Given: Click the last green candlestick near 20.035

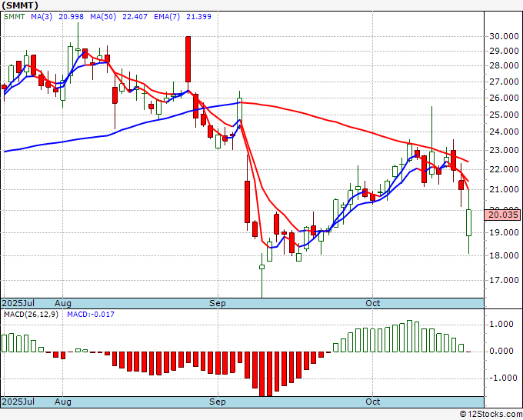Looking at the screenshot, I should 468,222.
